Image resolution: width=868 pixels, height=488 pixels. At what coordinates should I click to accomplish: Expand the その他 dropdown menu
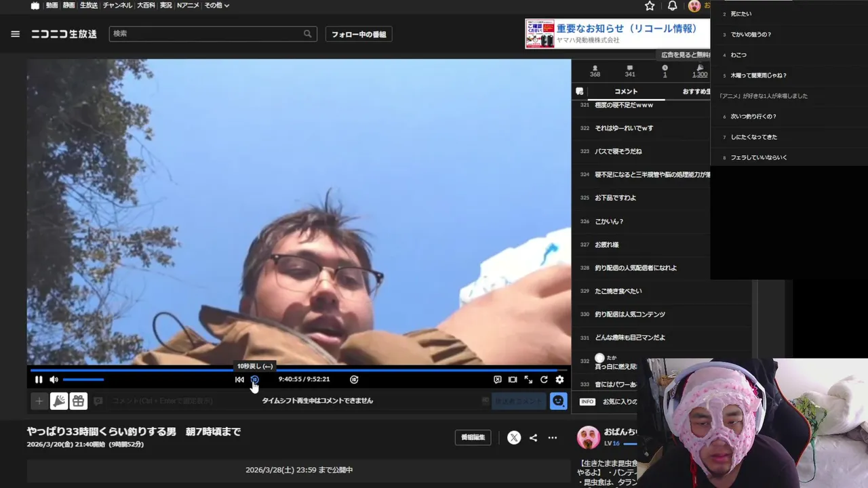tap(217, 5)
